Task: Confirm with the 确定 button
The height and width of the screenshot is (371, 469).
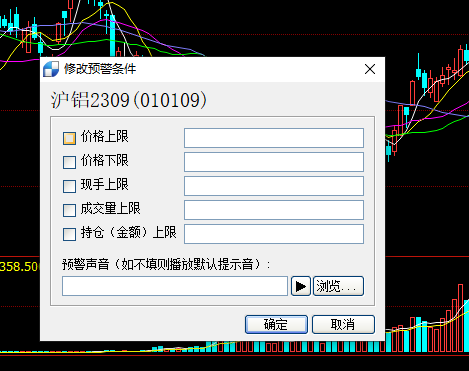Action: coord(276,324)
